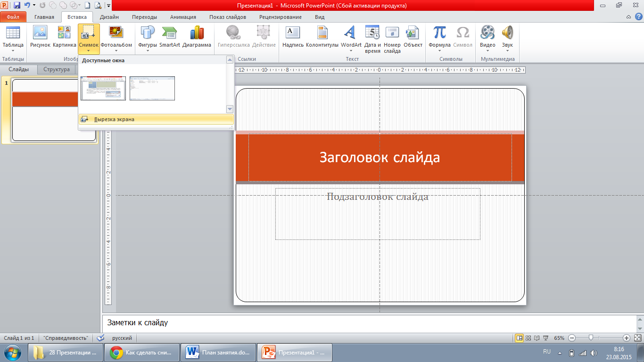Click the Звук speaker icon
The image size is (644, 362).
[x=507, y=32]
